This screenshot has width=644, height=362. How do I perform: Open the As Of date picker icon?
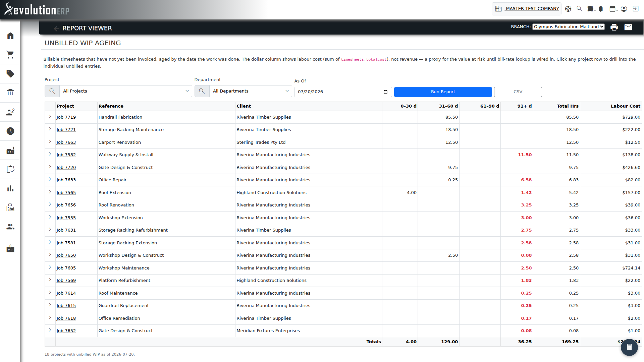pyautogui.click(x=385, y=92)
